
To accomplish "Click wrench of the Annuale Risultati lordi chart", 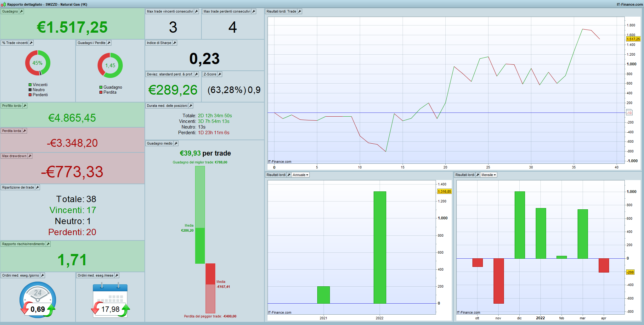I will tap(289, 175).
